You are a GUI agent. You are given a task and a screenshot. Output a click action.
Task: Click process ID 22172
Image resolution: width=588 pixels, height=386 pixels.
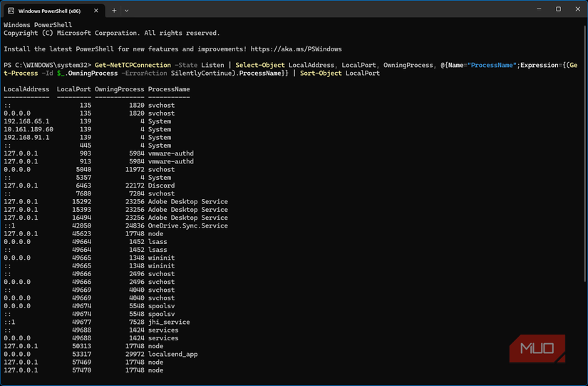pyautogui.click(x=135, y=186)
